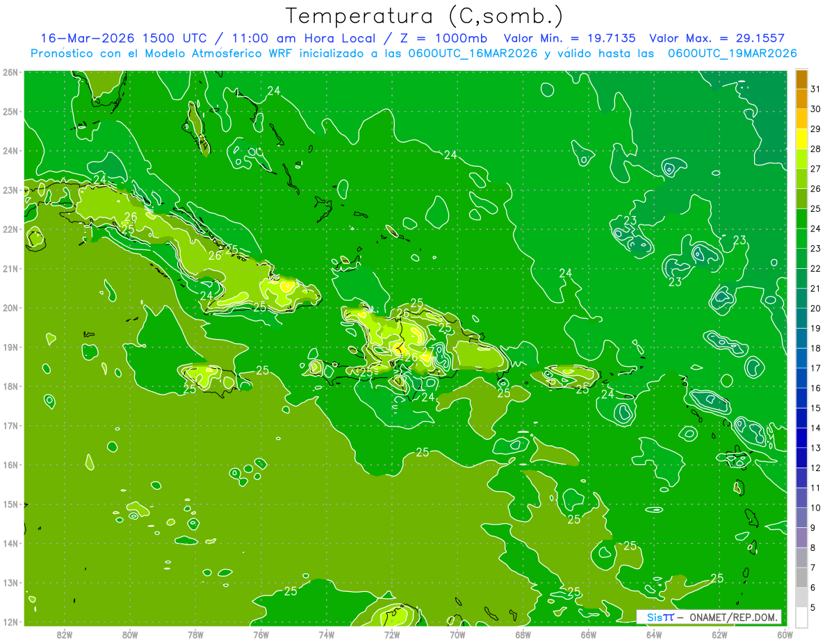The height and width of the screenshot is (644, 834).
Task: Click the latitude axis label 20N
Action: click(10, 308)
